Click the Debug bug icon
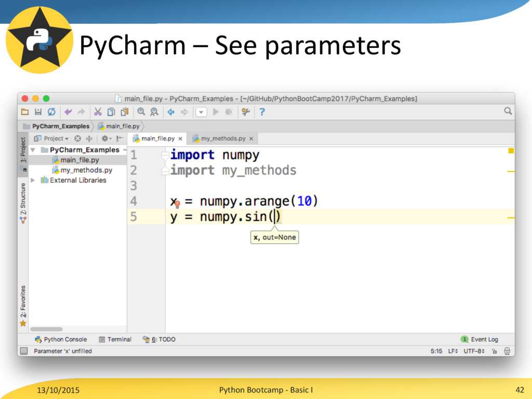 coord(229,112)
